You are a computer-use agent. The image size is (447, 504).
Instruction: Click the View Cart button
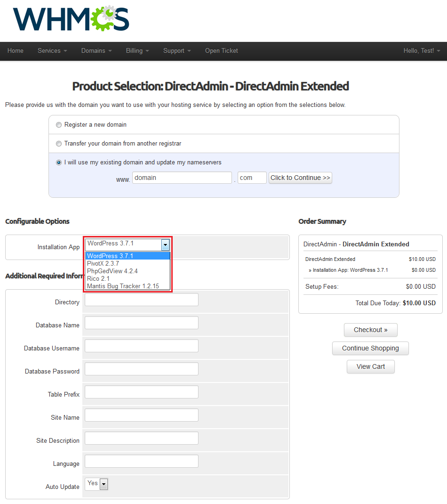371,367
